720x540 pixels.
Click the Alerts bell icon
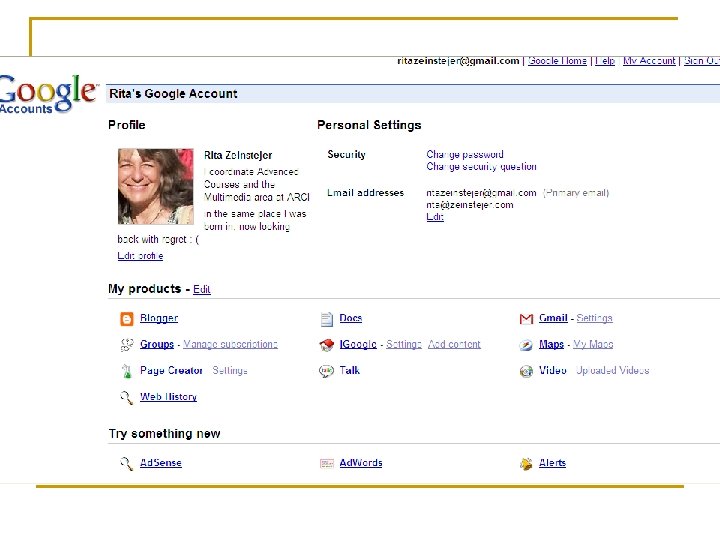click(526, 463)
